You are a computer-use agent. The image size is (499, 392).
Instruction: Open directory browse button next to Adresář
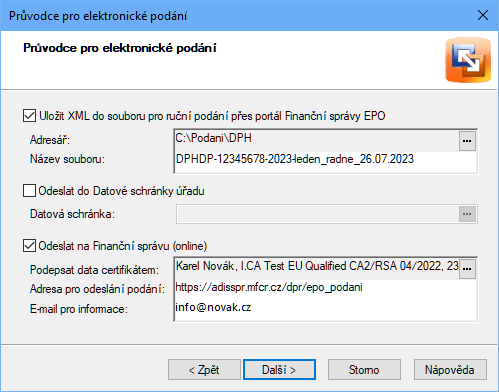click(467, 141)
